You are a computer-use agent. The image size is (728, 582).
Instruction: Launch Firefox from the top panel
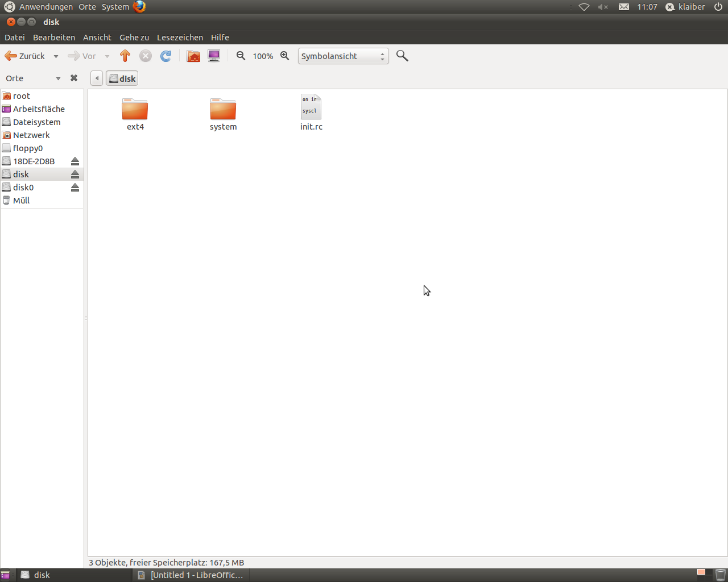pyautogui.click(x=139, y=7)
